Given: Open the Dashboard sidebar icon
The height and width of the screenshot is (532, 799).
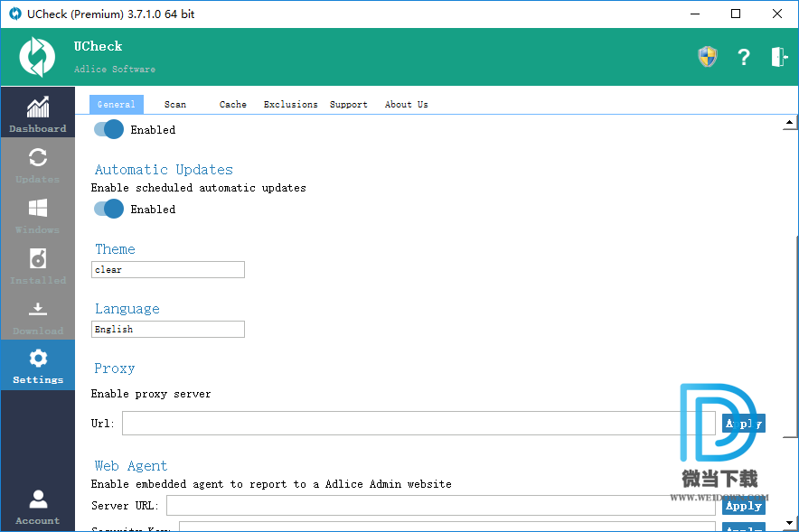Looking at the screenshot, I should (x=37, y=113).
